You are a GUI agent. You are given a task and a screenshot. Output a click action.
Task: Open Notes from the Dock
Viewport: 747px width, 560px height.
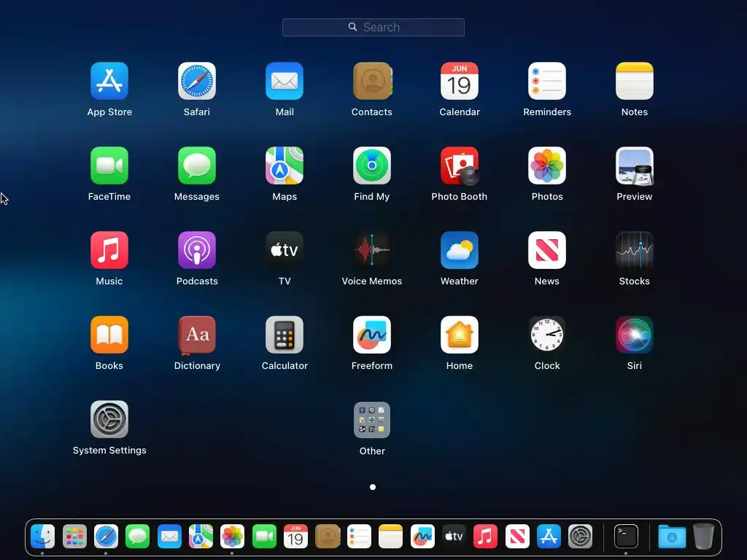click(x=391, y=537)
